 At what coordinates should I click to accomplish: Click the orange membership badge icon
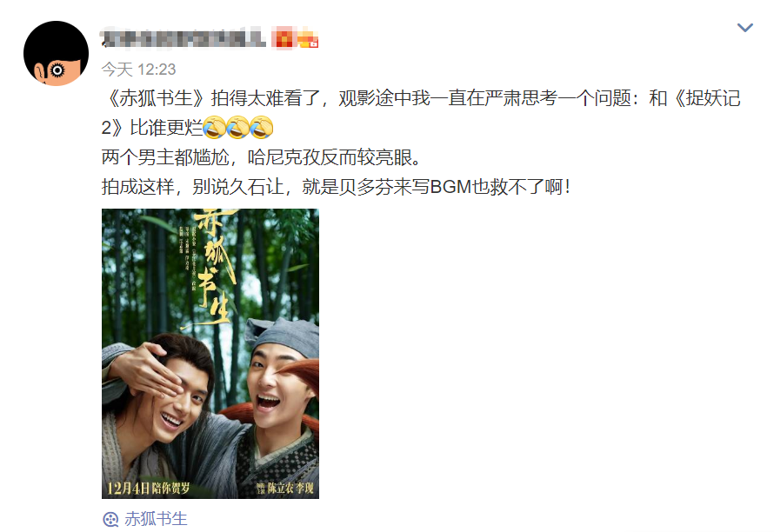coord(308,38)
